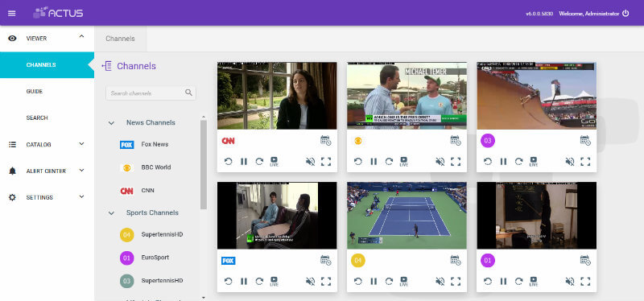Toggle mute on tennis channel 04 tile

(x=440, y=282)
